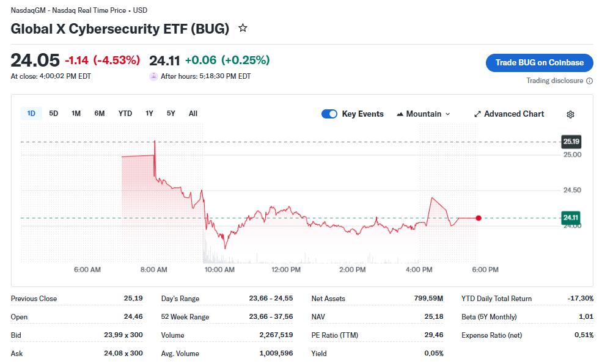
Task: View the 5Y chart range
Action: 171,114
